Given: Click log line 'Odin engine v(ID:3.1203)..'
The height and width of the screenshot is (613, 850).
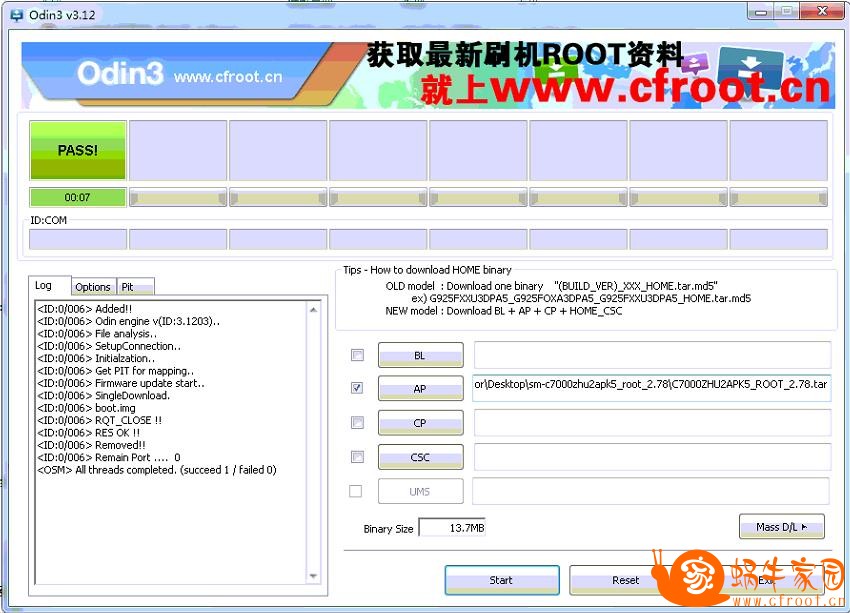Looking at the screenshot, I should pyautogui.click(x=128, y=321).
